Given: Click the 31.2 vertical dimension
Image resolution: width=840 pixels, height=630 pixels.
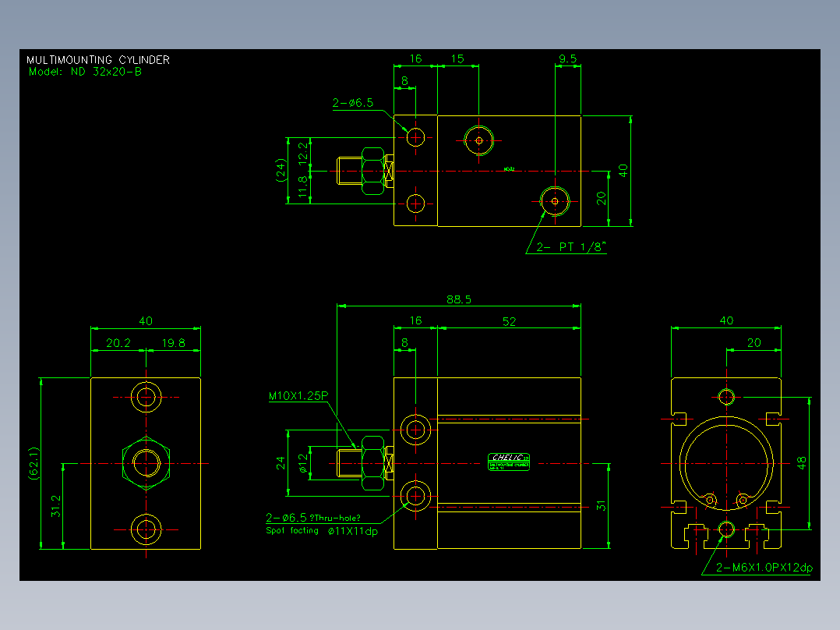Looking at the screenshot, I should (x=56, y=506).
